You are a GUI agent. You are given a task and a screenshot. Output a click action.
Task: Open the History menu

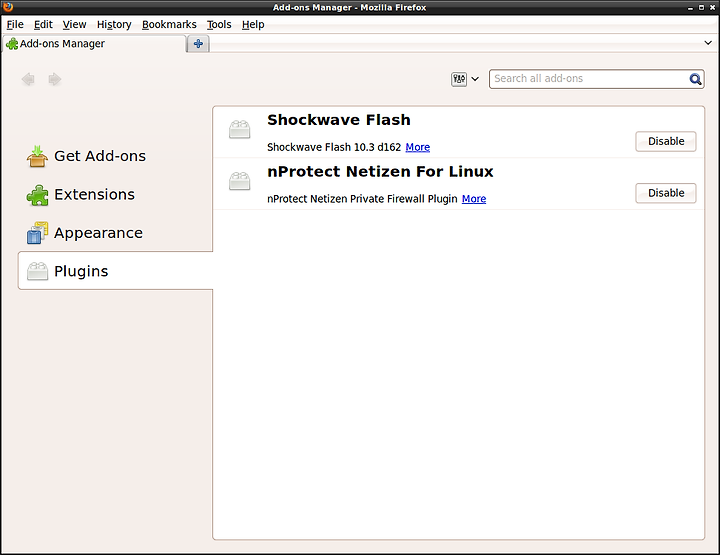point(114,24)
